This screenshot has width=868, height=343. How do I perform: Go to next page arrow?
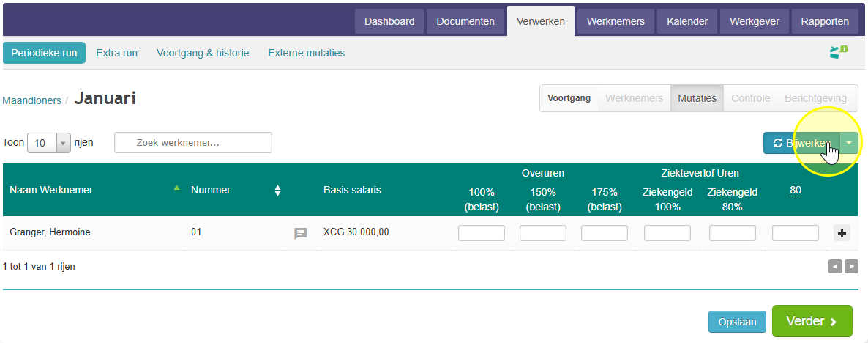[851, 267]
